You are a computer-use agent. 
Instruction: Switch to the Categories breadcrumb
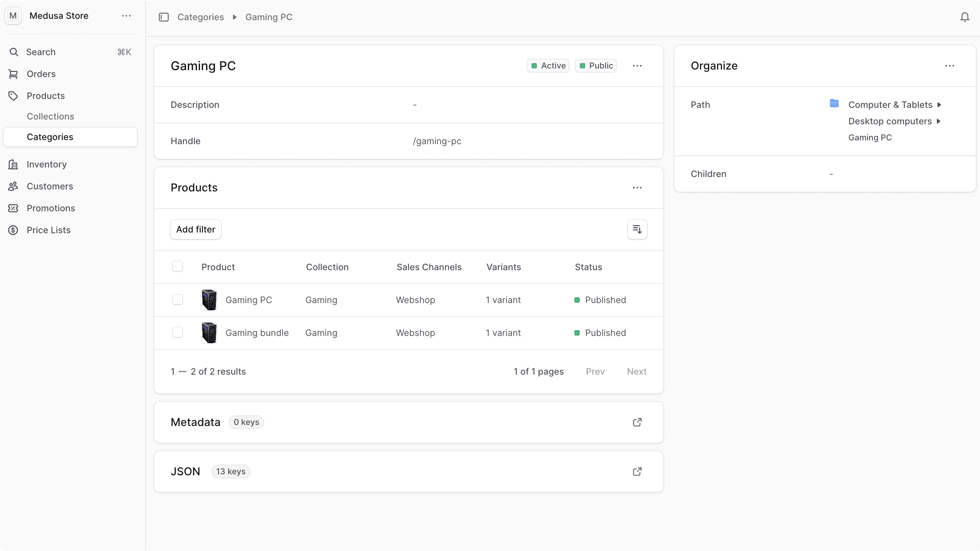(200, 17)
